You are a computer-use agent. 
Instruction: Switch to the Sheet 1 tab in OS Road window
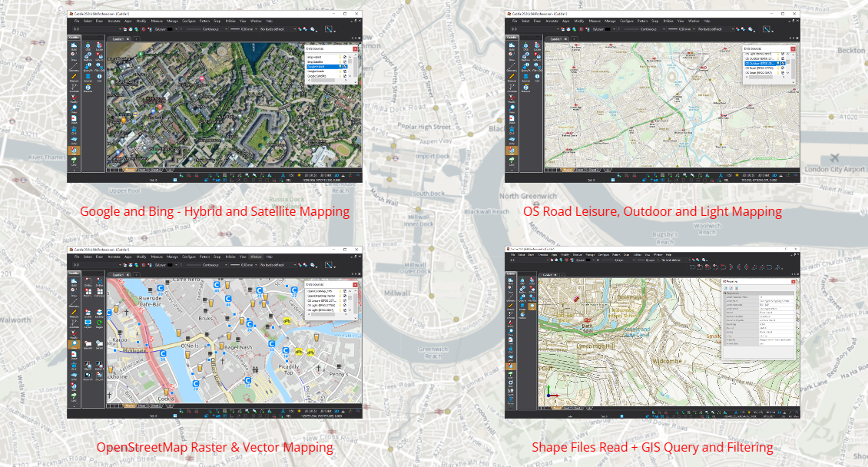click(581, 169)
